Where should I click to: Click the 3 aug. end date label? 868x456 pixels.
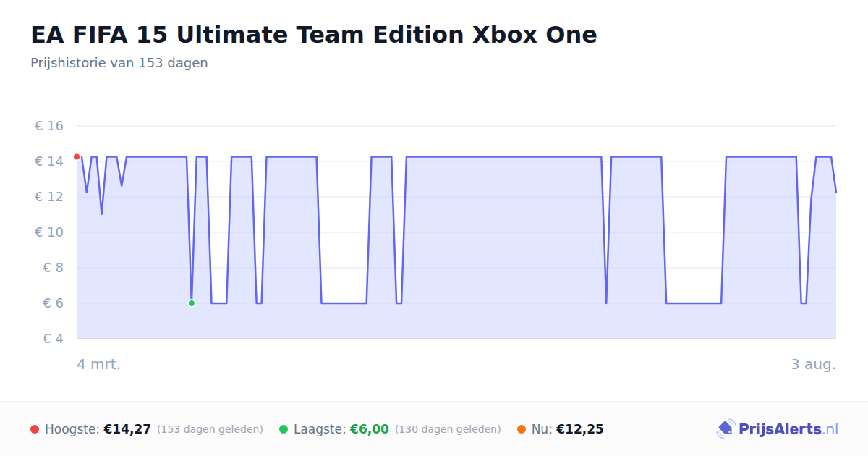click(813, 364)
